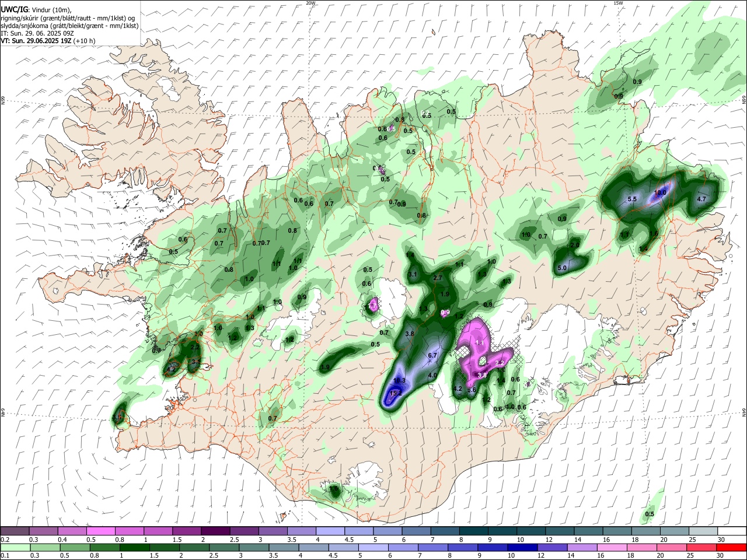Click the 5.0 precipitation value

[x=563, y=268]
